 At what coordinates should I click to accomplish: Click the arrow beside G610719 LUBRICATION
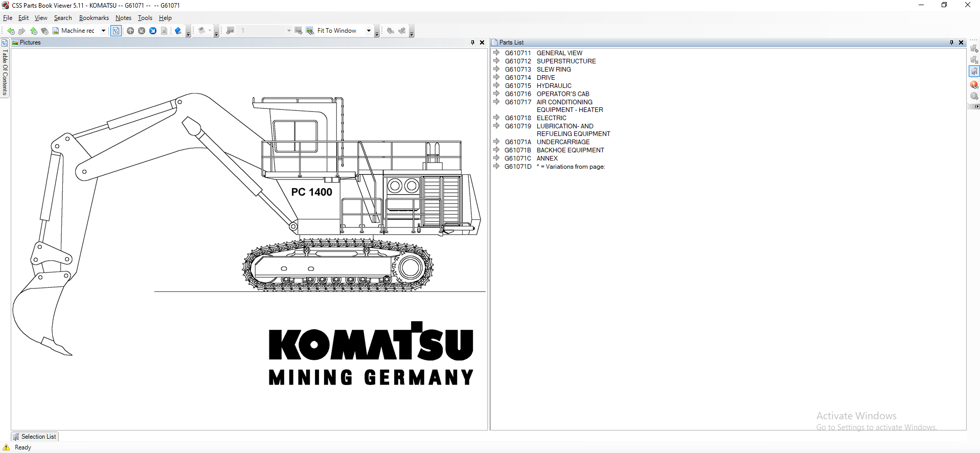(x=496, y=126)
